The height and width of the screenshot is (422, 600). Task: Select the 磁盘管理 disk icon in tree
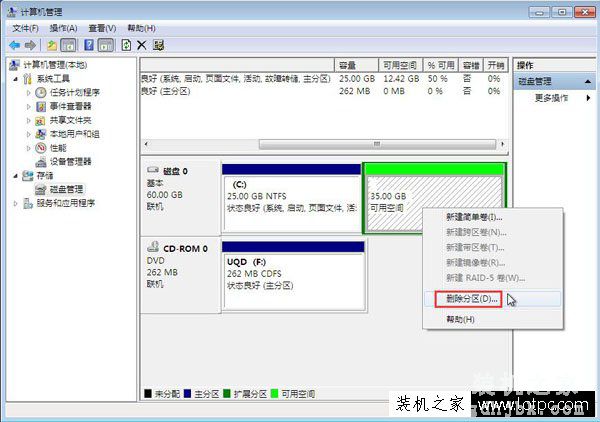tap(41, 189)
